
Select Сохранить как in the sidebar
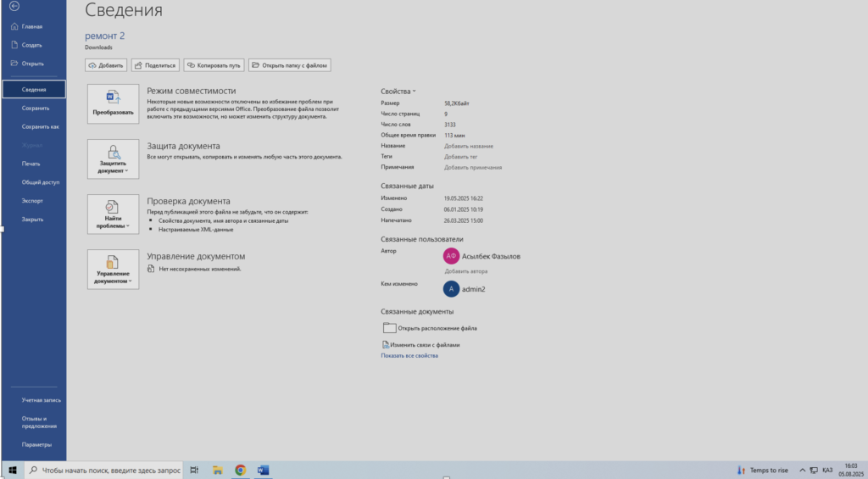pos(41,126)
